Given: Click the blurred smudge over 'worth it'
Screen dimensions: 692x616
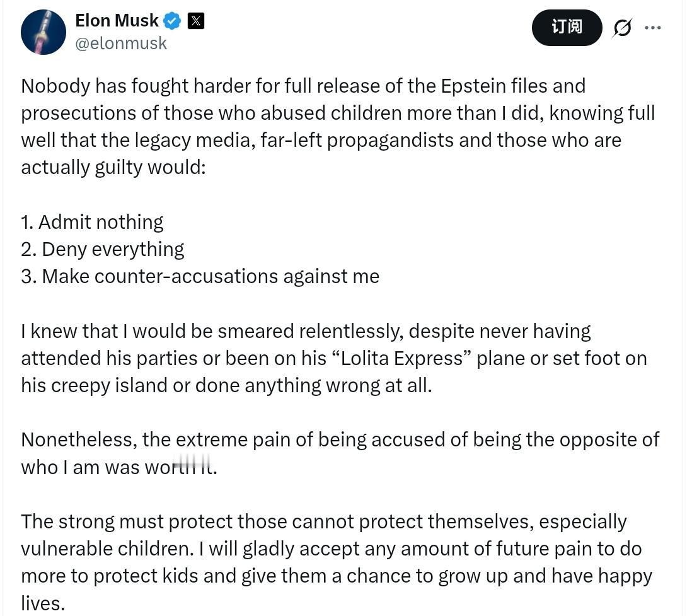Looking at the screenshot, I should [192, 464].
